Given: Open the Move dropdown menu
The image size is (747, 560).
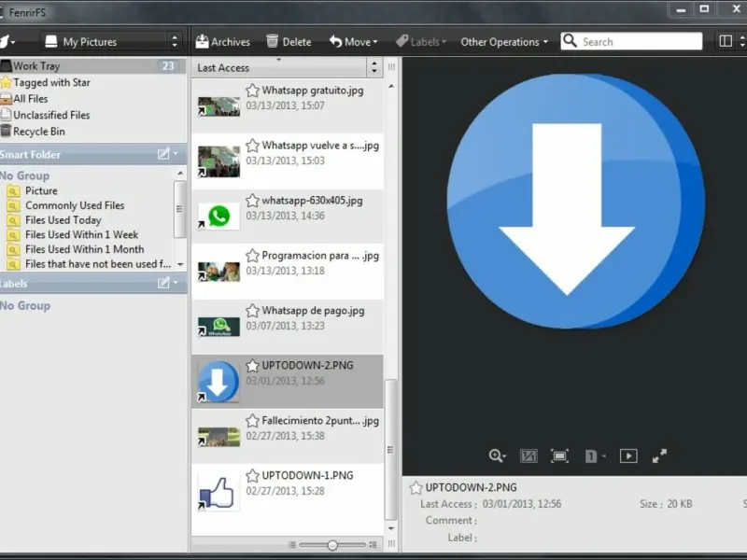Looking at the screenshot, I should pyautogui.click(x=354, y=42).
